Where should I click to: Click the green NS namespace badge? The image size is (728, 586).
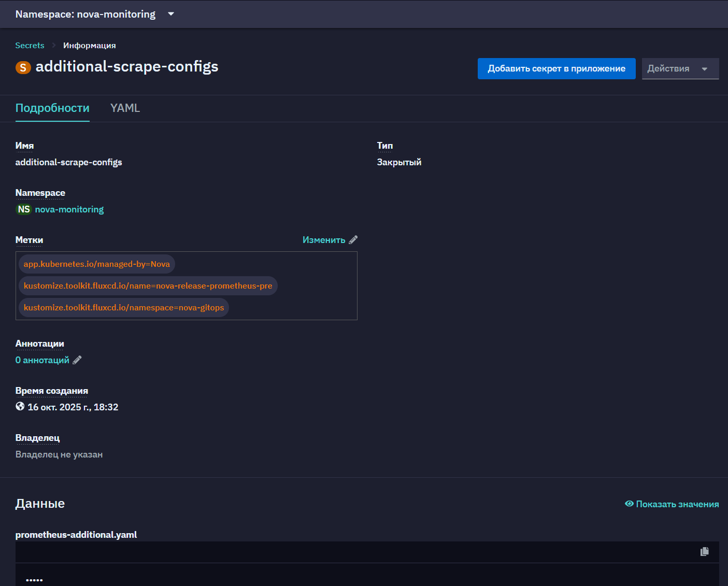[24, 209]
